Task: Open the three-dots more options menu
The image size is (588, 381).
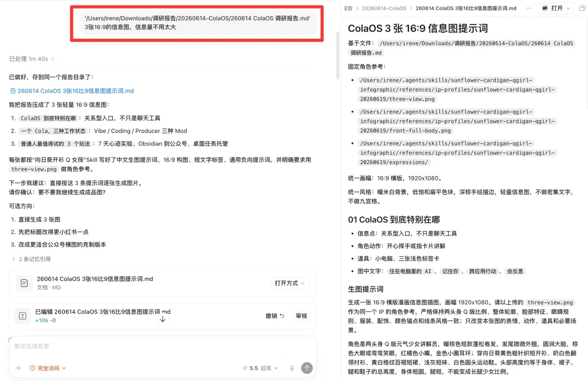Action: [x=529, y=8]
